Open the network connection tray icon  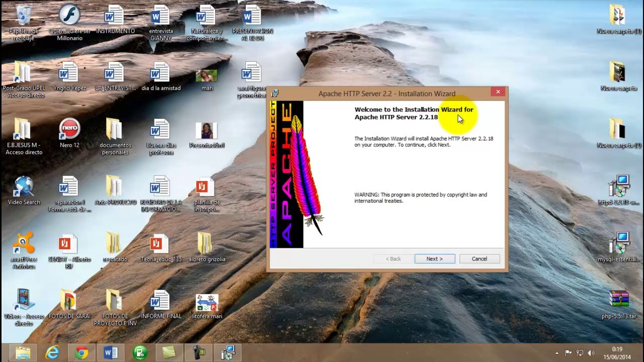tap(580, 353)
